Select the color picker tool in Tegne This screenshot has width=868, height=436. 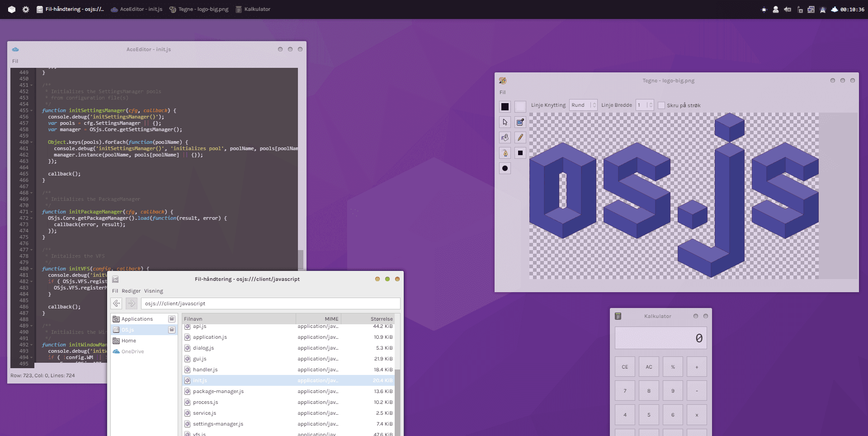point(520,122)
